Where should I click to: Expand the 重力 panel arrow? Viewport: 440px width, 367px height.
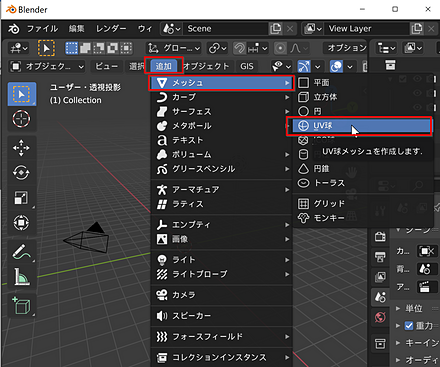tap(398, 326)
